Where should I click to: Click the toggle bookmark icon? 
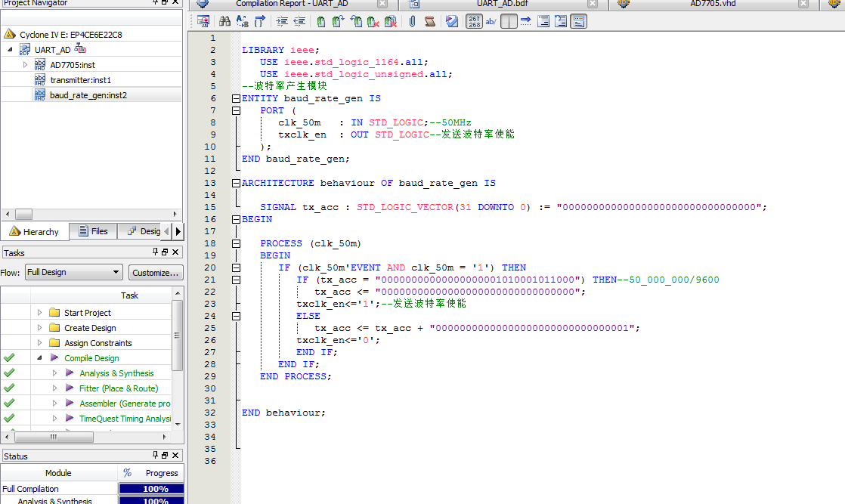pos(321,21)
